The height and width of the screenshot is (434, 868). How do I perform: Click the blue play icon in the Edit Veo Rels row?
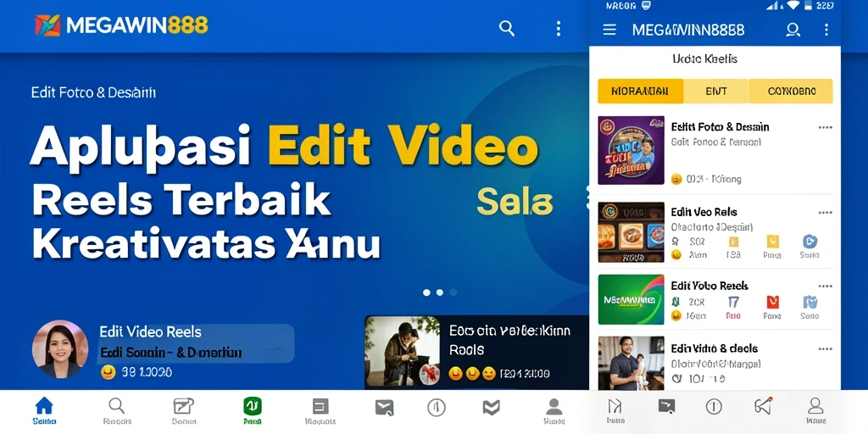[x=810, y=242]
